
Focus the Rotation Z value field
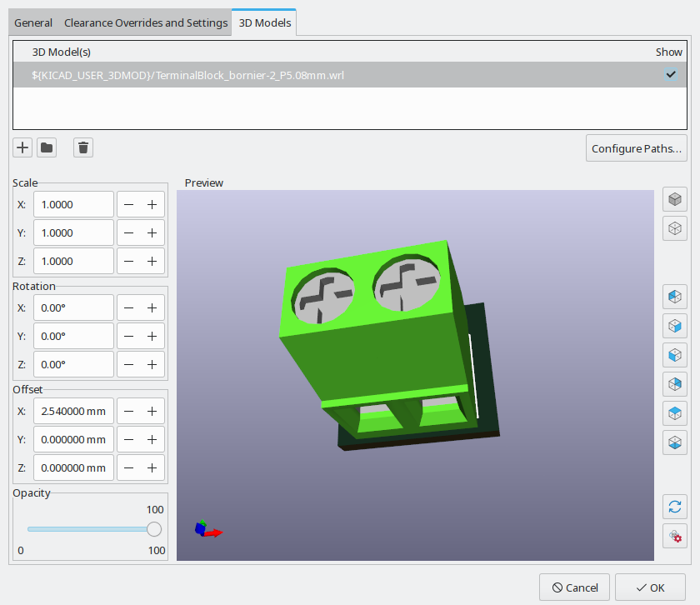(73, 365)
